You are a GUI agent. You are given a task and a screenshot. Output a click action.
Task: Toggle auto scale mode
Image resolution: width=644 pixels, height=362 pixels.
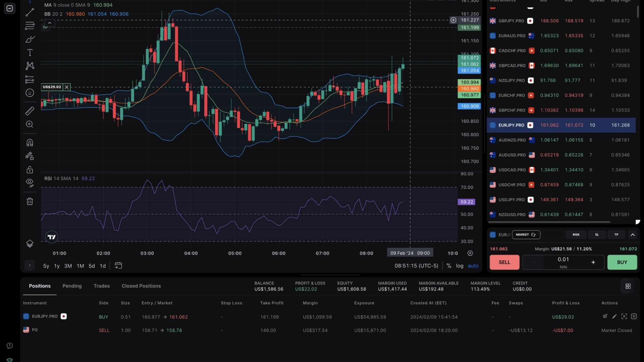point(473,266)
